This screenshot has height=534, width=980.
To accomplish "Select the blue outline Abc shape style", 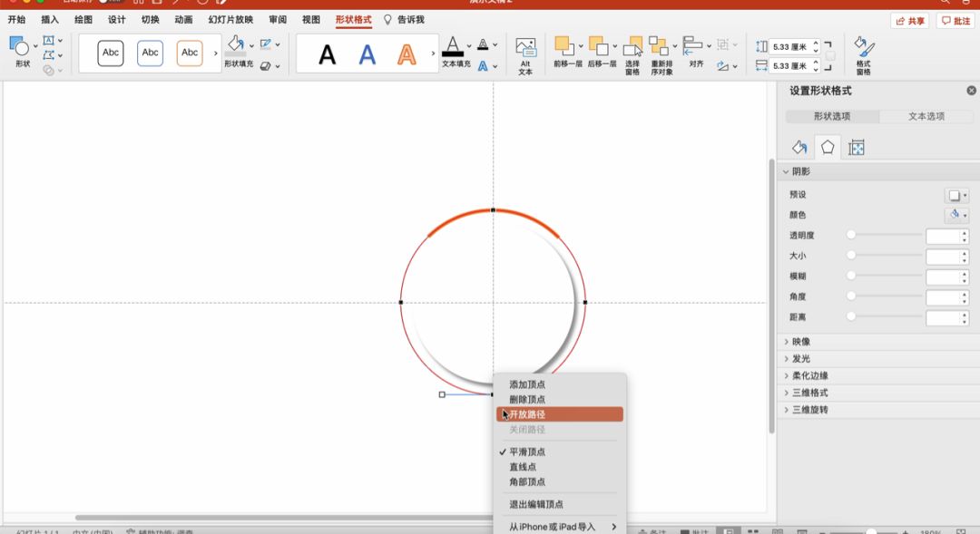I will tap(150, 53).
